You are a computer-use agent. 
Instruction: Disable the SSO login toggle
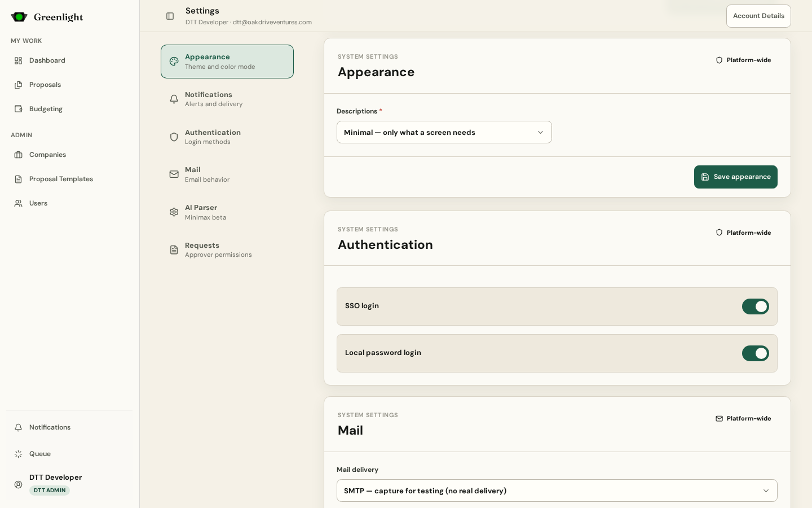[756, 306]
